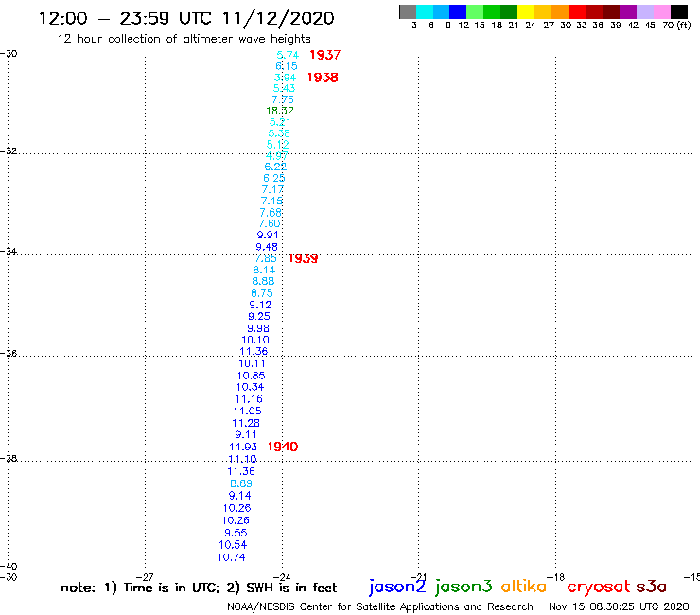
Task: Select the red time label 1938
Action: [x=323, y=78]
